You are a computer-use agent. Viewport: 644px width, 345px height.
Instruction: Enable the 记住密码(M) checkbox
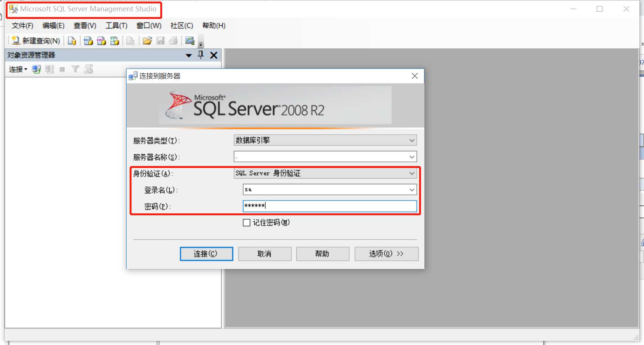(246, 223)
